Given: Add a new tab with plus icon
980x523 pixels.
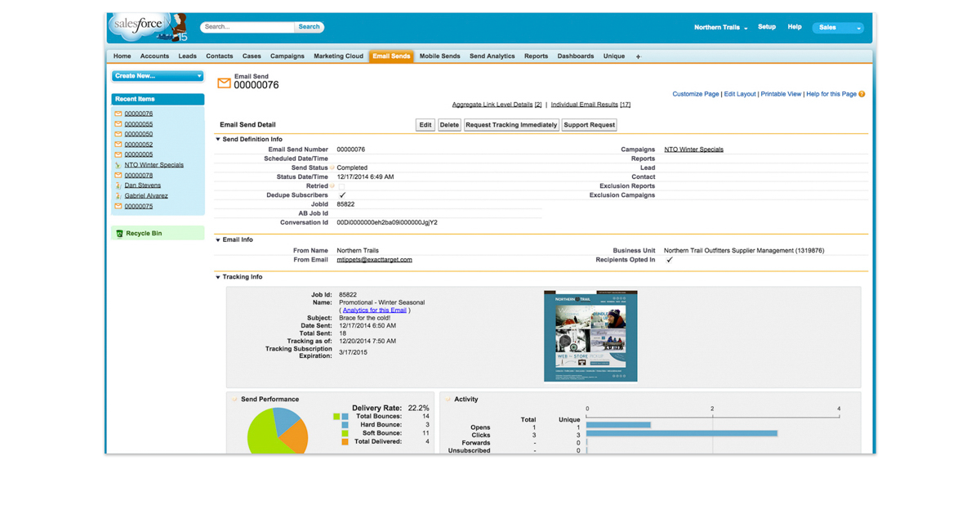Looking at the screenshot, I should 639,56.
